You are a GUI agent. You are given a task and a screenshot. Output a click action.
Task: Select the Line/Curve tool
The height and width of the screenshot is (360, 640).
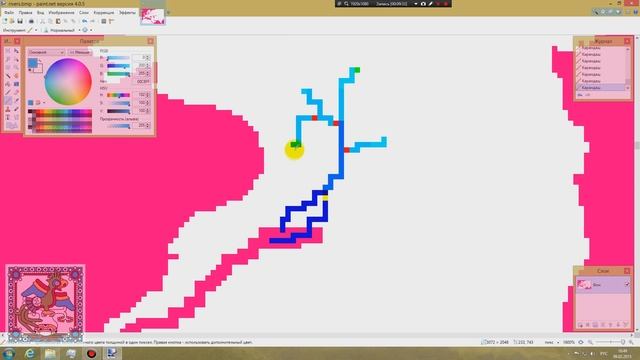tap(16, 117)
